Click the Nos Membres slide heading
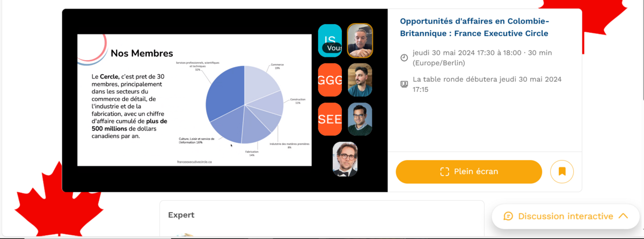Screen dimensions: 644x239 point(142,53)
